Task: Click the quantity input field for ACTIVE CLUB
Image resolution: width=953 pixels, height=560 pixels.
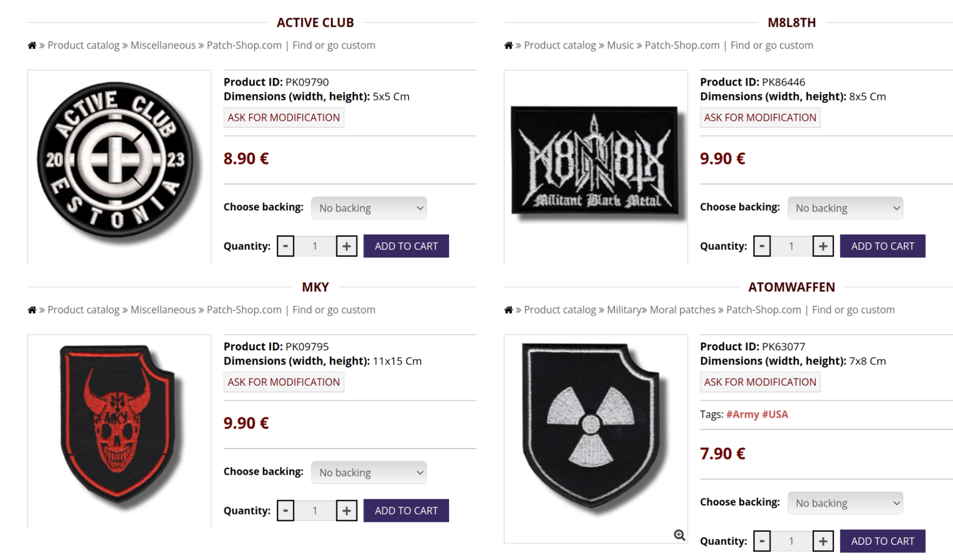Action: tap(316, 246)
